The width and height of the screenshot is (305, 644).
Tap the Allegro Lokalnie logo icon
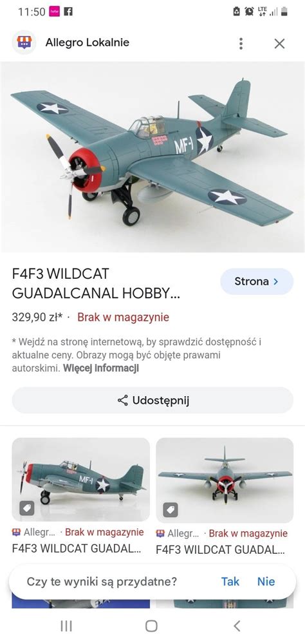24,43
